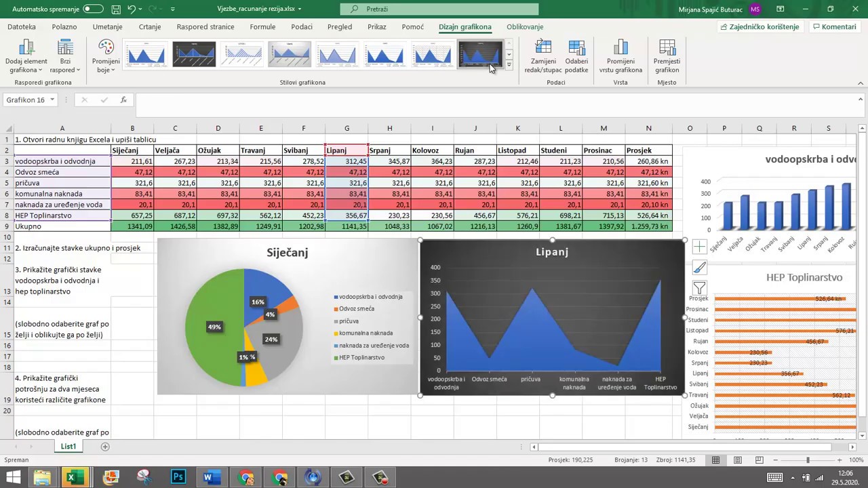Click the Zajedničko korištenje button
Viewport: 868px width, 488px height.
point(759,27)
